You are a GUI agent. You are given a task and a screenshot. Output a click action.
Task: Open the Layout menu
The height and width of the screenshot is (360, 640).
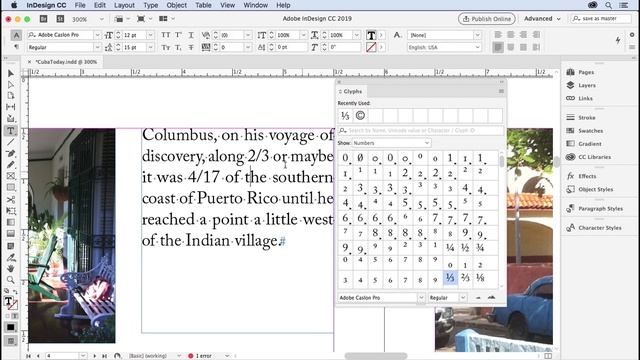124,5
